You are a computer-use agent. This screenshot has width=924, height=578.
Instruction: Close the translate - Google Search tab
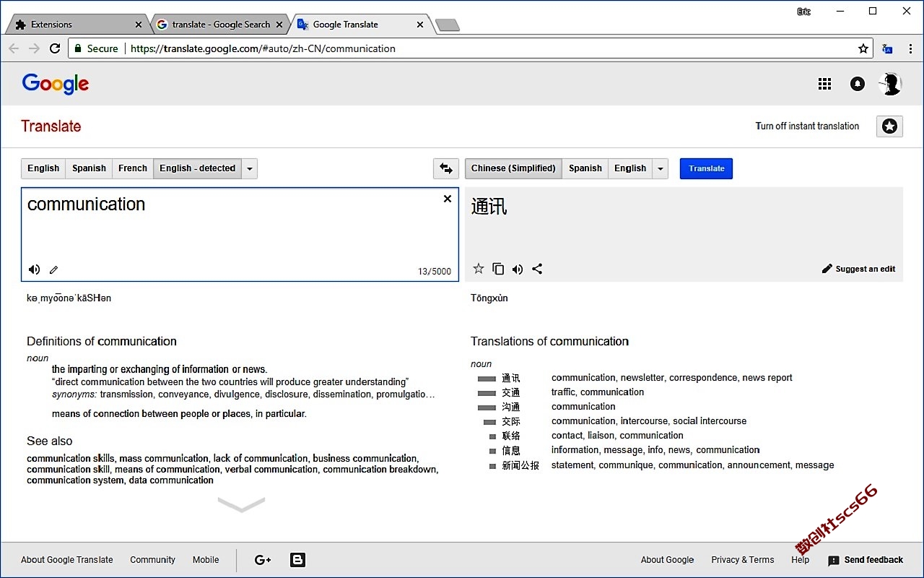tap(280, 25)
